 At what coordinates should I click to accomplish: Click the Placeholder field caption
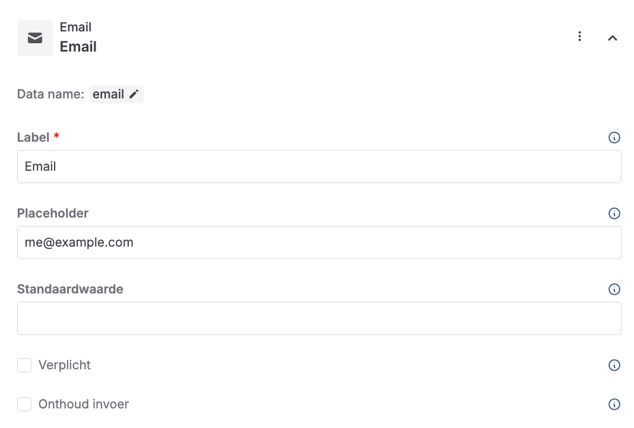[53, 213]
